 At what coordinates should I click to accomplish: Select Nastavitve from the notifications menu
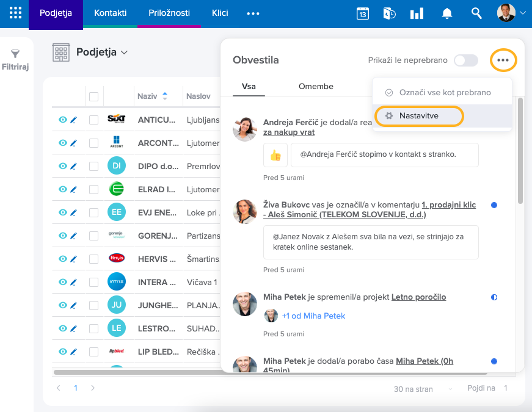(x=418, y=115)
